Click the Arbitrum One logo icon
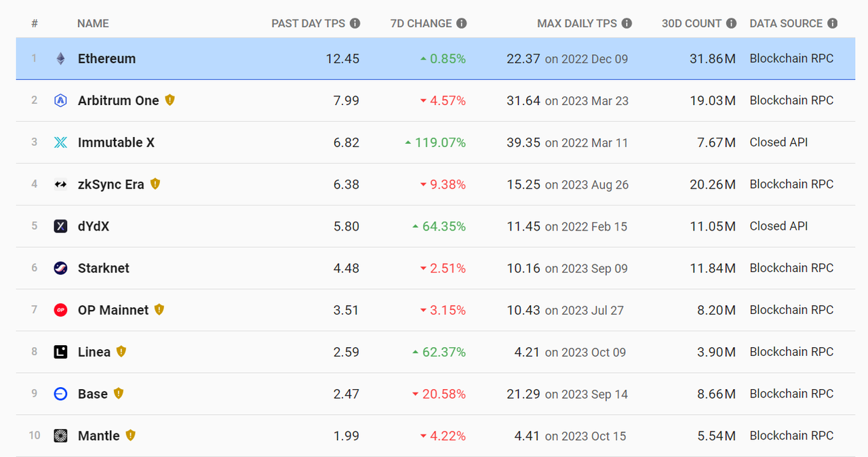This screenshot has width=868, height=457. pos(60,101)
